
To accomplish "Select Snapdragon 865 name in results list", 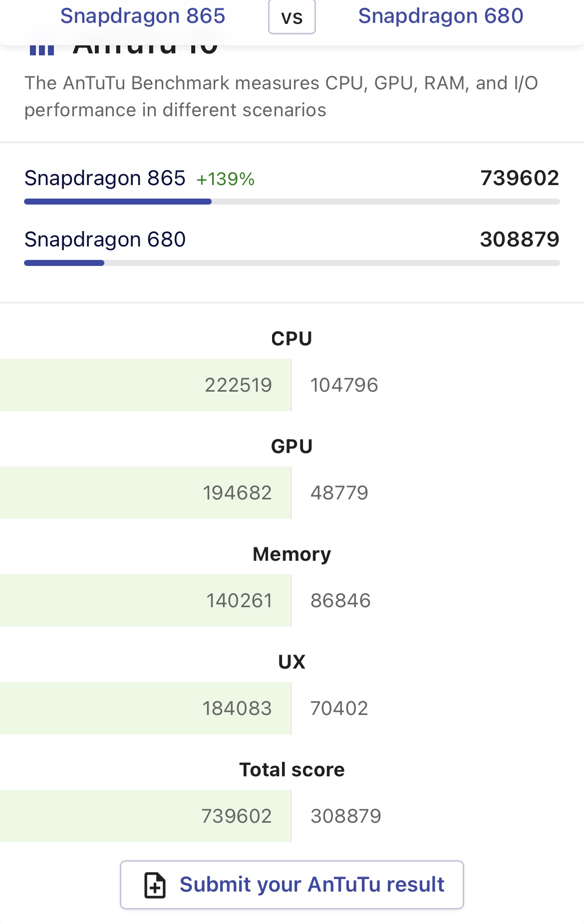I will click(105, 178).
